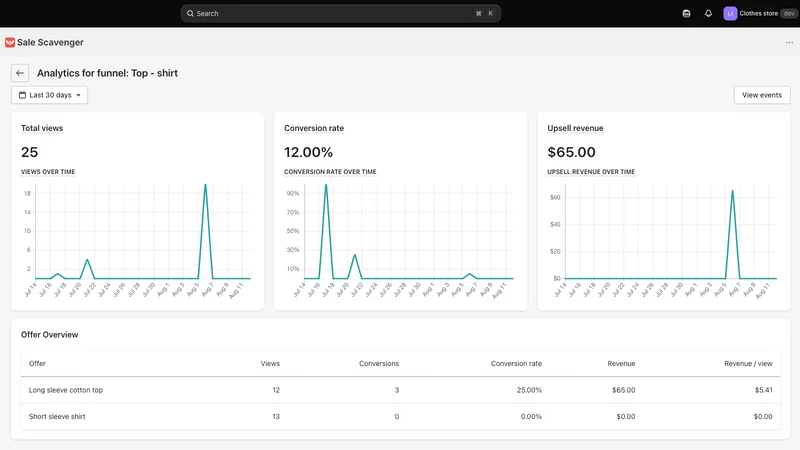Viewport: 800px width, 450px height.
Task: Click the Conversion rate card heading
Action: click(314, 128)
